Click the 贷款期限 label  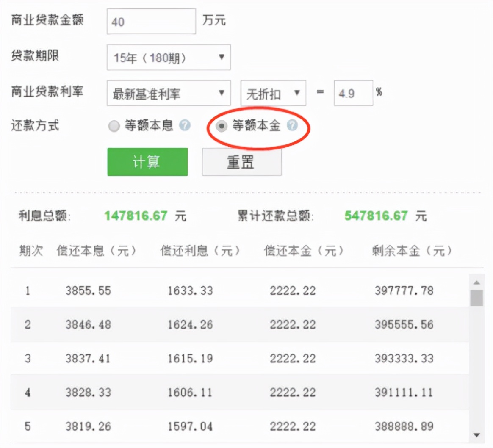(x=35, y=55)
